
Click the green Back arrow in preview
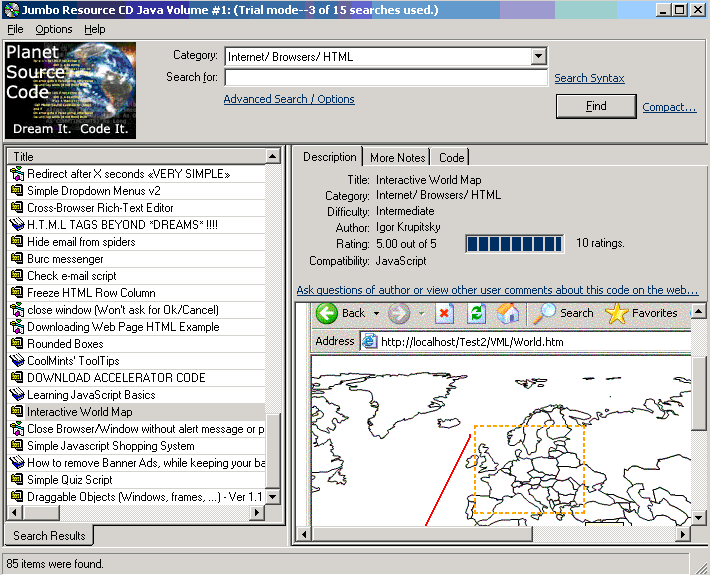point(326,313)
